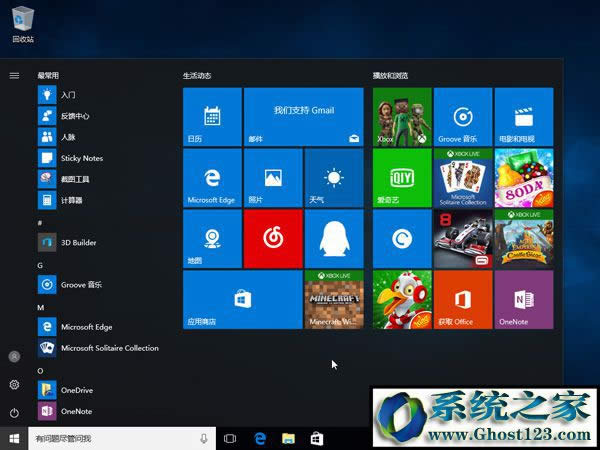Launch the Groove 音乐 tile

[462, 117]
